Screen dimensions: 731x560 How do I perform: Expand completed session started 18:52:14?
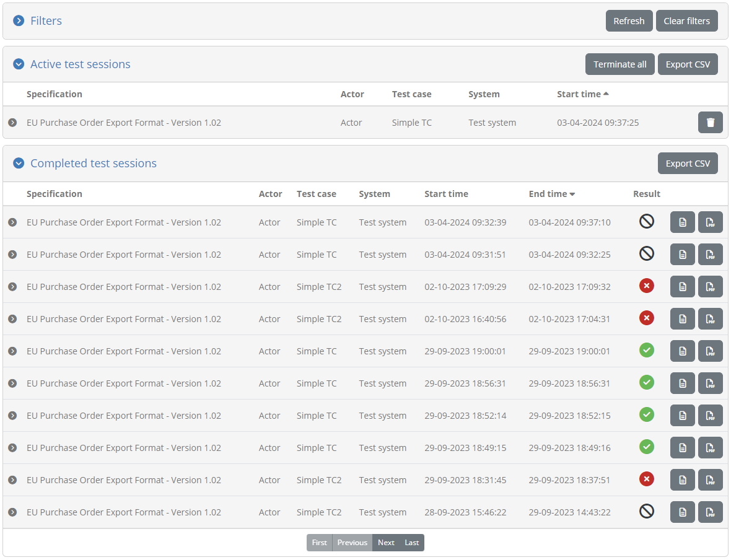coord(12,416)
